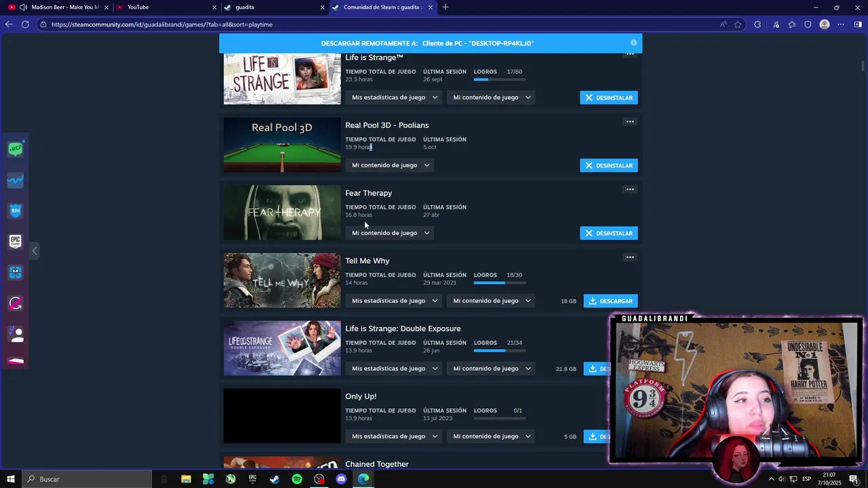Open the pink refresh-arrows sidebar icon

tap(16, 303)
